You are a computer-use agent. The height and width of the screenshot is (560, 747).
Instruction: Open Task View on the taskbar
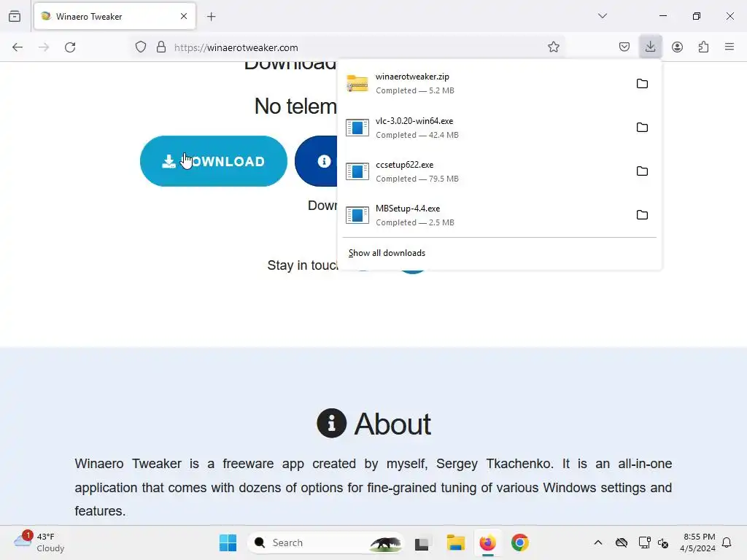[422, 542]
